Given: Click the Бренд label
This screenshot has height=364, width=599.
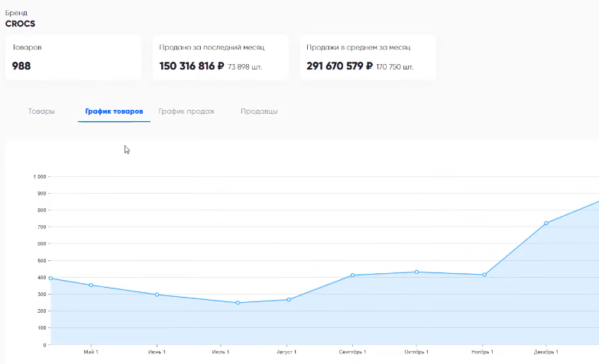Looking at the screenshot, I should 16,13.
